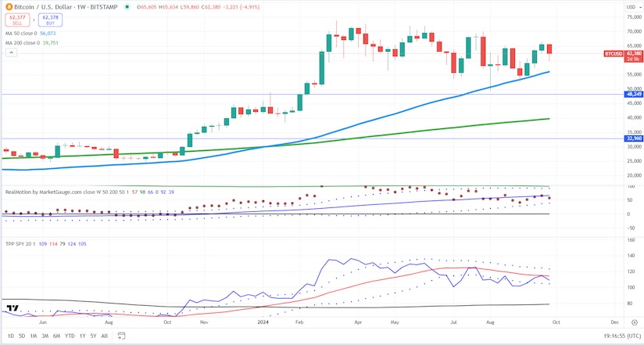Image resolution: width=644 pixels, height=345 pixels.
Task: Click the -3,221 (-4.91%) change value
Action: click(241, 7)
